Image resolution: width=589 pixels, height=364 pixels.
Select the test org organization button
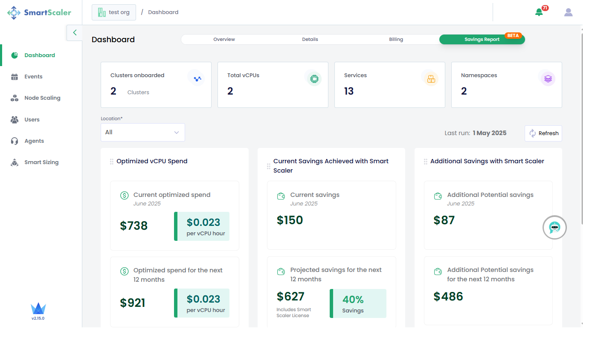(114, 12)
